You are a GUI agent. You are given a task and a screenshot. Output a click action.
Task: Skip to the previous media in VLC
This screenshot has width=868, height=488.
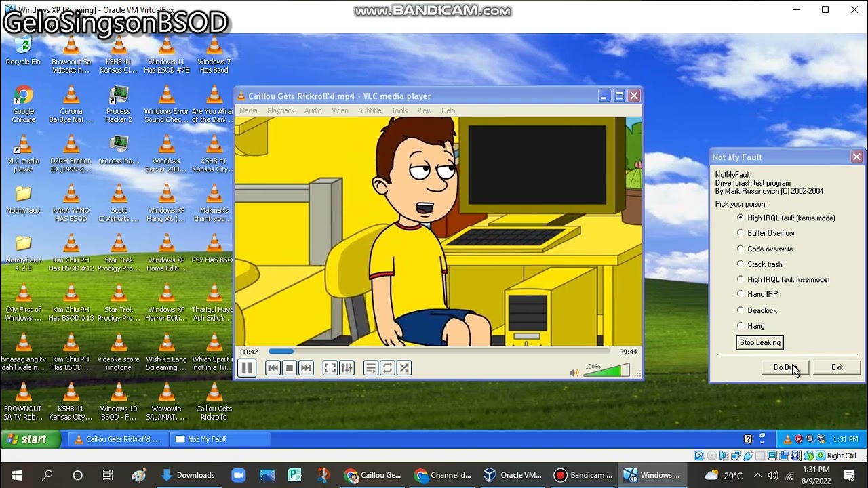pyautogui.click(x=273, y=368)
